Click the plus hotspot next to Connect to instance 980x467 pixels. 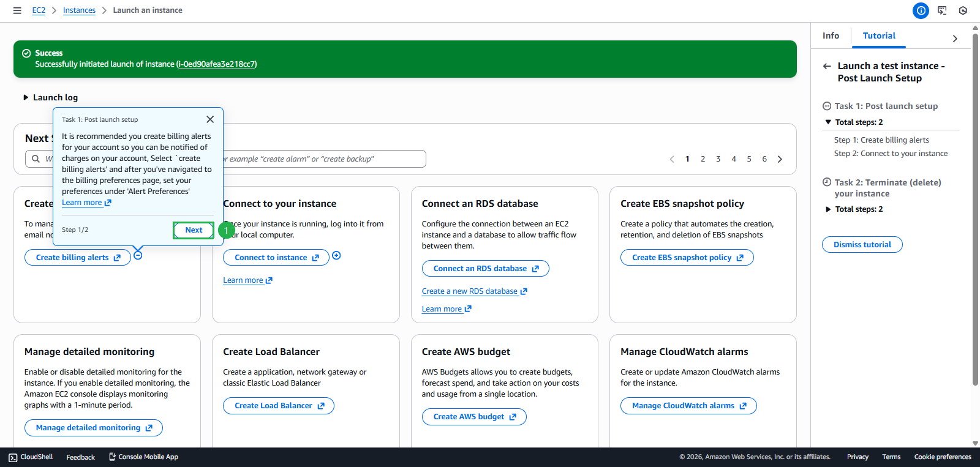[336, 256]
